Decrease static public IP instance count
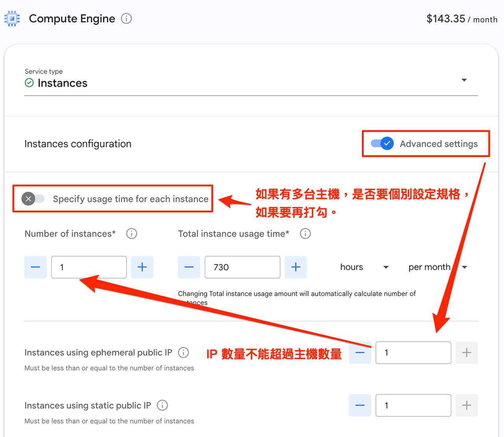 [x=360, y=405]
